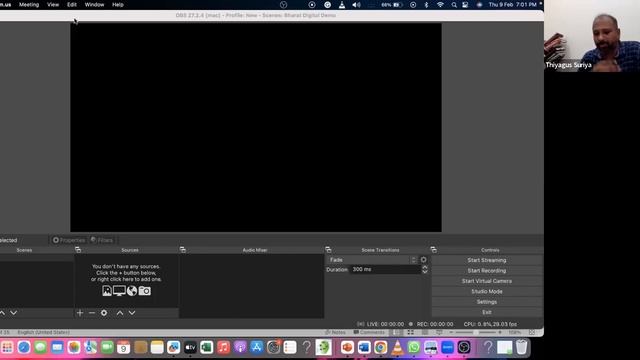Image resolution: width=640 pixels, height=360 pixels.
Task: Click the Wi-Fi icon in menu bar
Action: coord(440,5)
